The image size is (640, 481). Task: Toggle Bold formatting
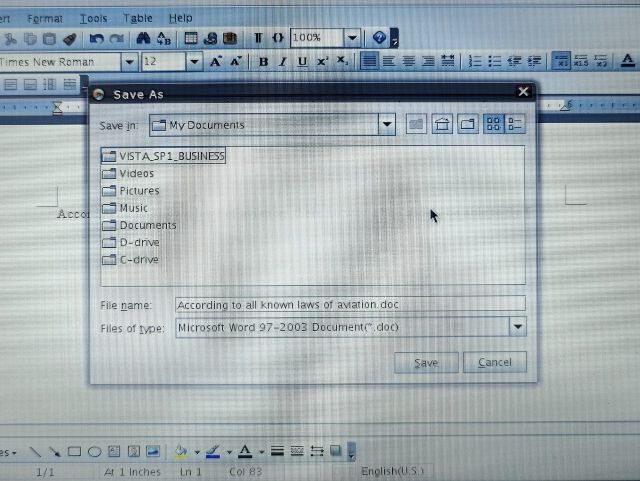tap(263, 62)
